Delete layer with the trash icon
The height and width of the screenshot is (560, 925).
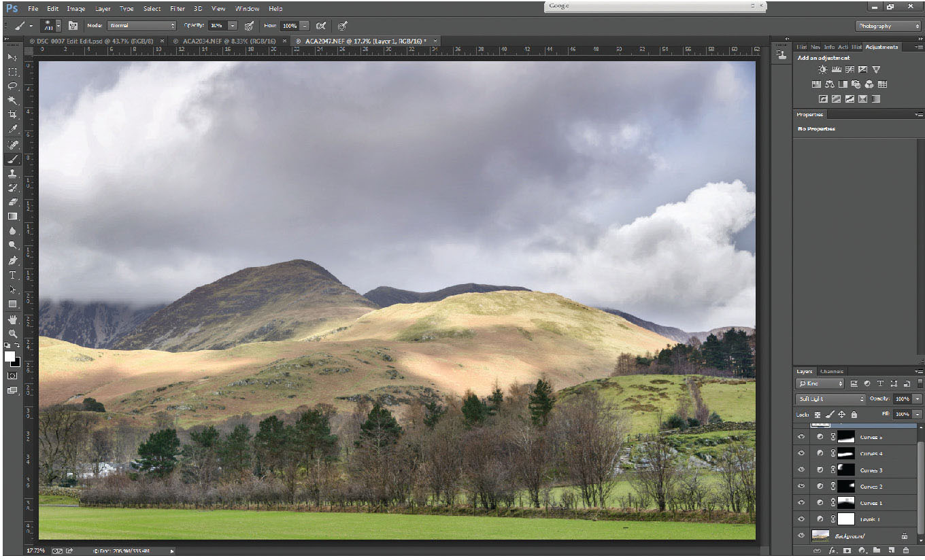(906, 550)
